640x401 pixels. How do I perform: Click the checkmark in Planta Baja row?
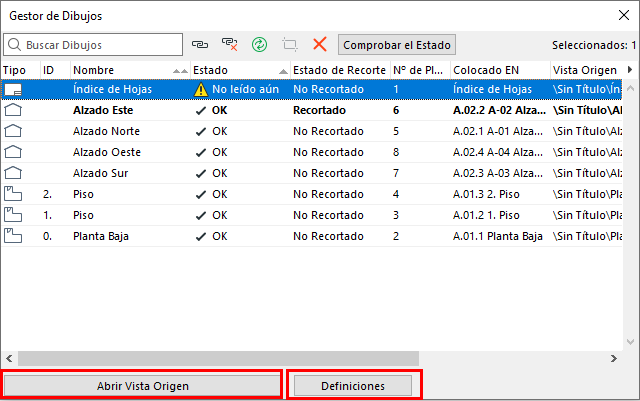(201, 236)
